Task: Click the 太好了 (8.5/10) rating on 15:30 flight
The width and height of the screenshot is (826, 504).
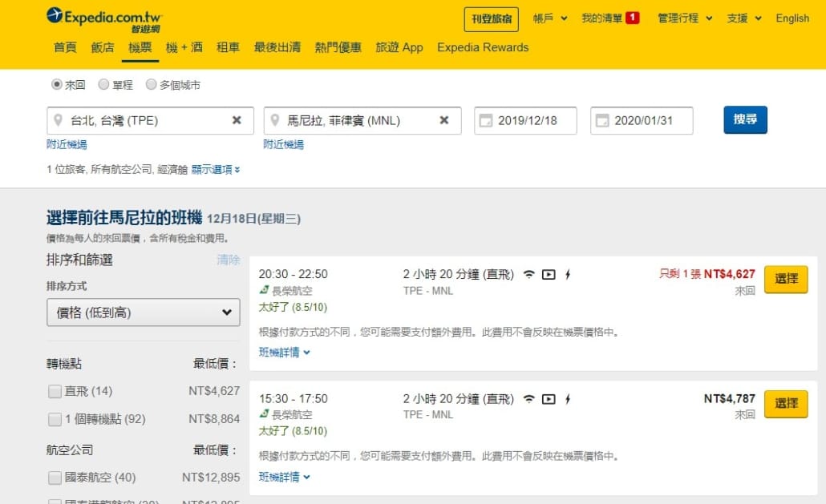Action: click(293, 431)
